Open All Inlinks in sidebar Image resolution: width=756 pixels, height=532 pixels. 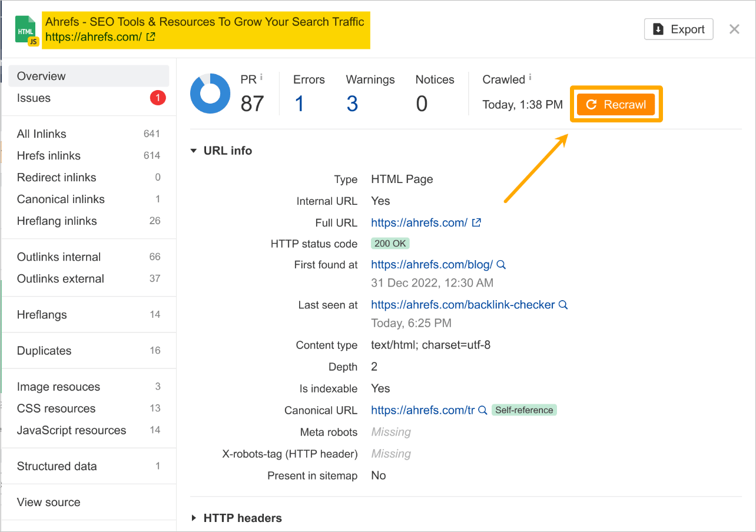click(42, 134)
